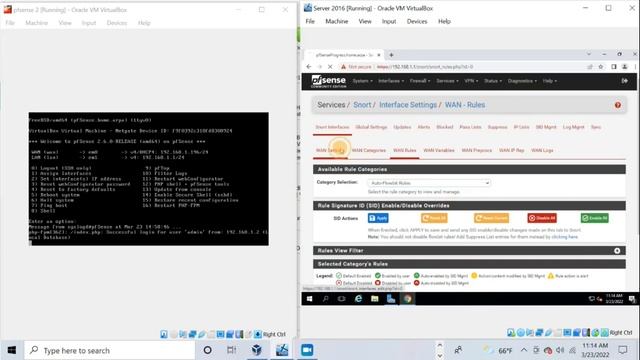The width and height of the screenshot is (640, 360).
Task: Open System dropdown in pfSense navbar
Action: pos(362,81)
